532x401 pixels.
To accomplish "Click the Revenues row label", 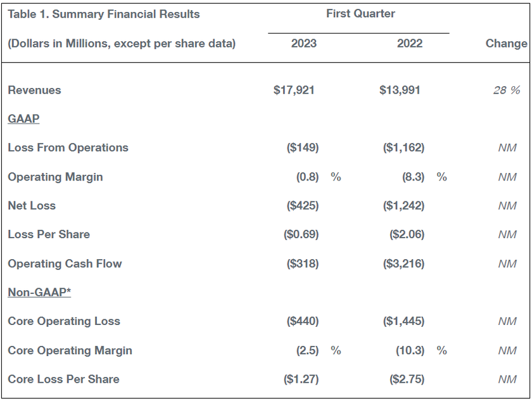I will coord(35,90).
